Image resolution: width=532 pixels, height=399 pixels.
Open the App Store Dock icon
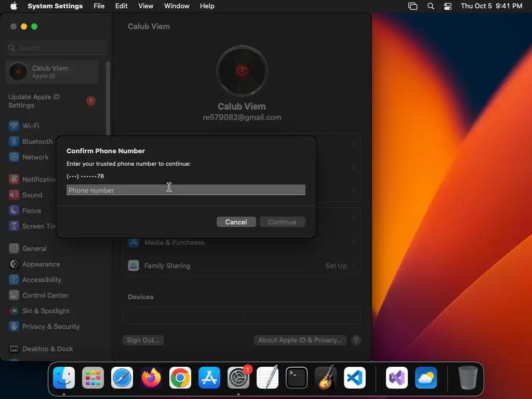[x=209, y=378]
